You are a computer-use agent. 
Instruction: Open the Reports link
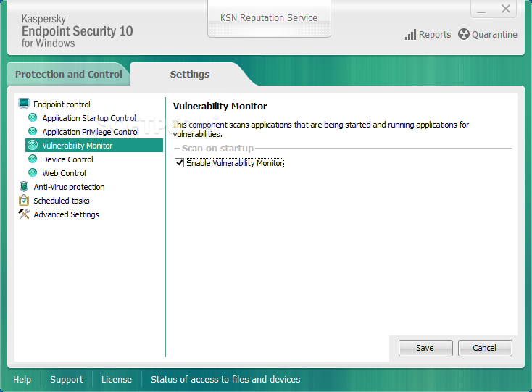click(x=435, y=35)
